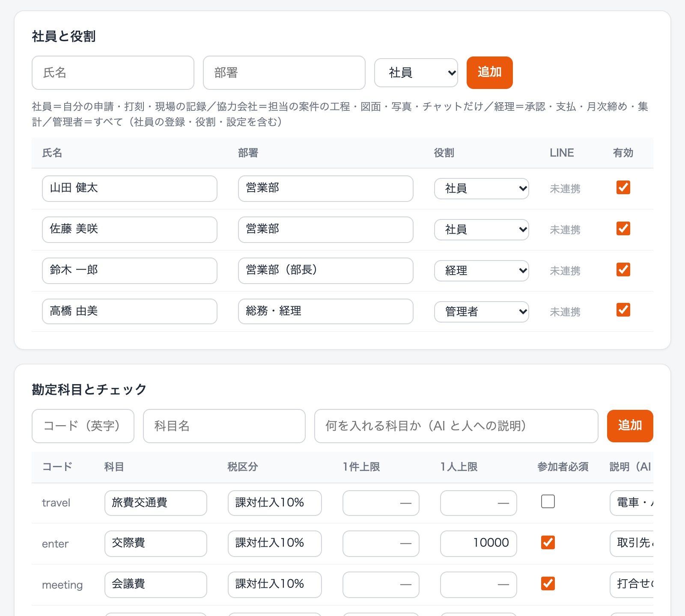The image size is (685, 616).
Task: Focus the 部署 input for new employee
Action: click(x=284, y=73)
